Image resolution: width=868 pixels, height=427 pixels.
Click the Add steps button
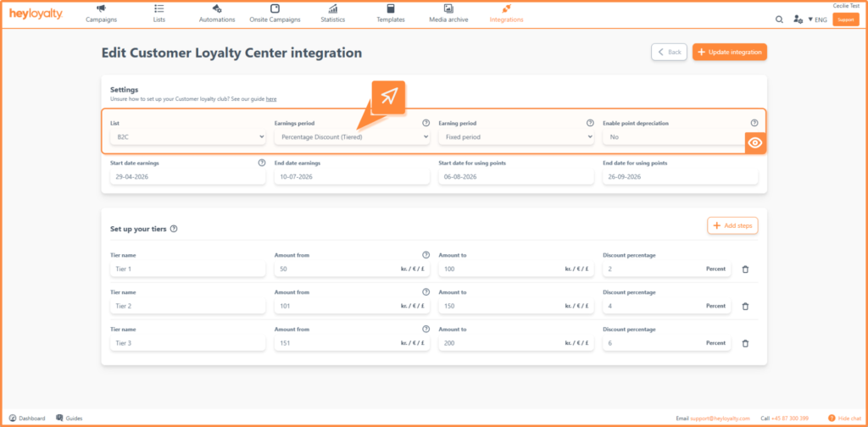(x=732, y=225)
